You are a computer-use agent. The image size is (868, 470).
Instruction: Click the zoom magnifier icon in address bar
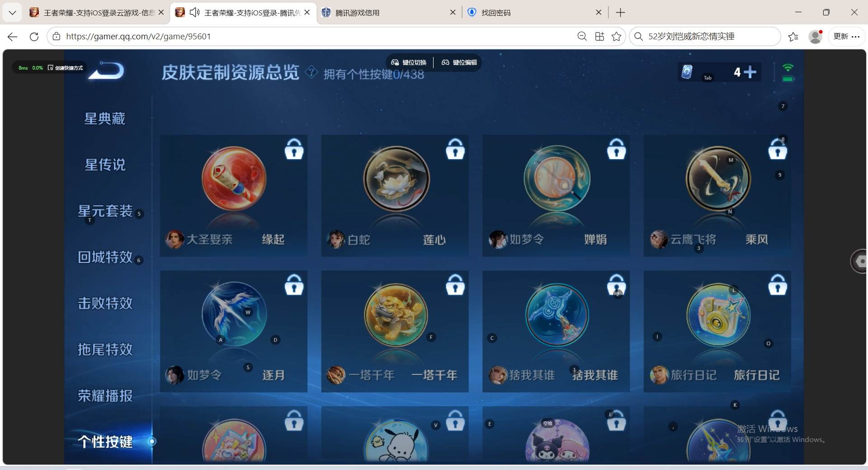tap(582, 37)
